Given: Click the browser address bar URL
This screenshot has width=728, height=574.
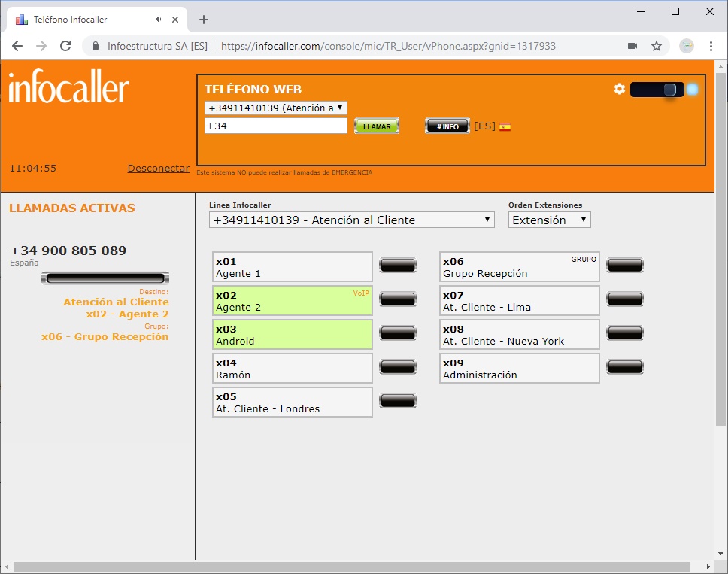Looking at the screenshot, I should [388, 46].
